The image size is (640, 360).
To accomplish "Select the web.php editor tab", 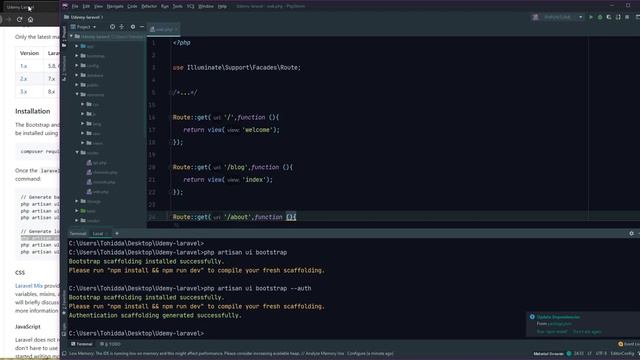I will tap(163, 29).
